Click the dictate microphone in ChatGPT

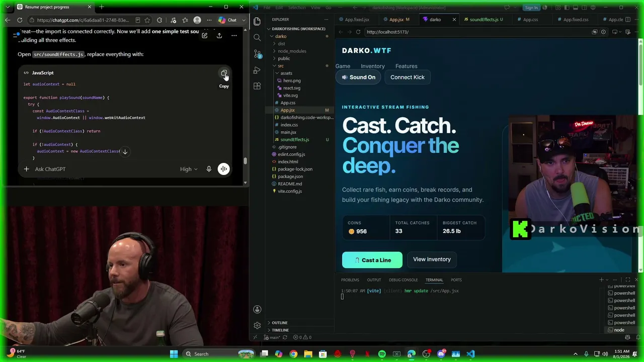[209, 169]
